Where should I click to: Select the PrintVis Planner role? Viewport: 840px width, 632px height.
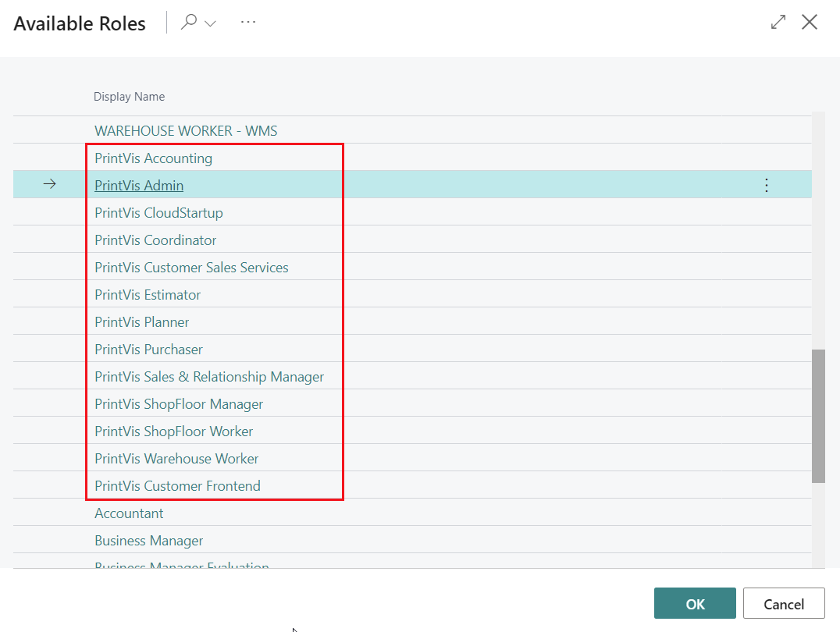[141, 321]
